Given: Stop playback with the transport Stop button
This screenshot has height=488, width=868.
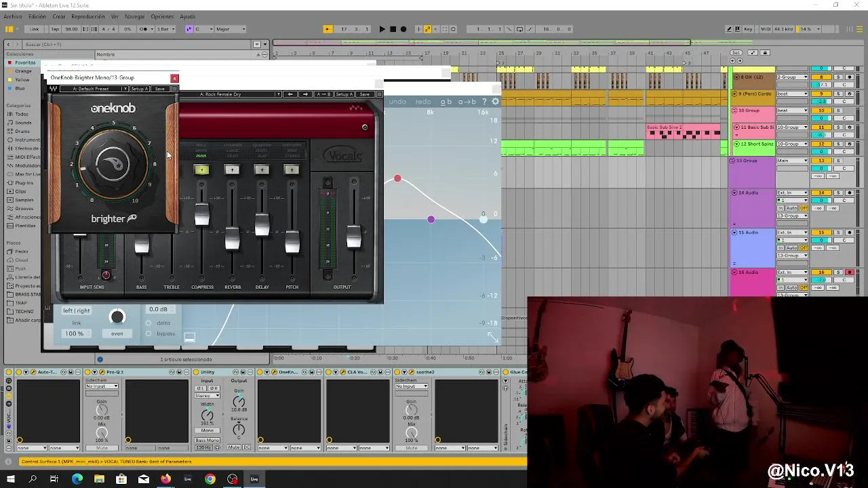Looking at the screenshot, I should pyautogui.click(x=393, y=29).
